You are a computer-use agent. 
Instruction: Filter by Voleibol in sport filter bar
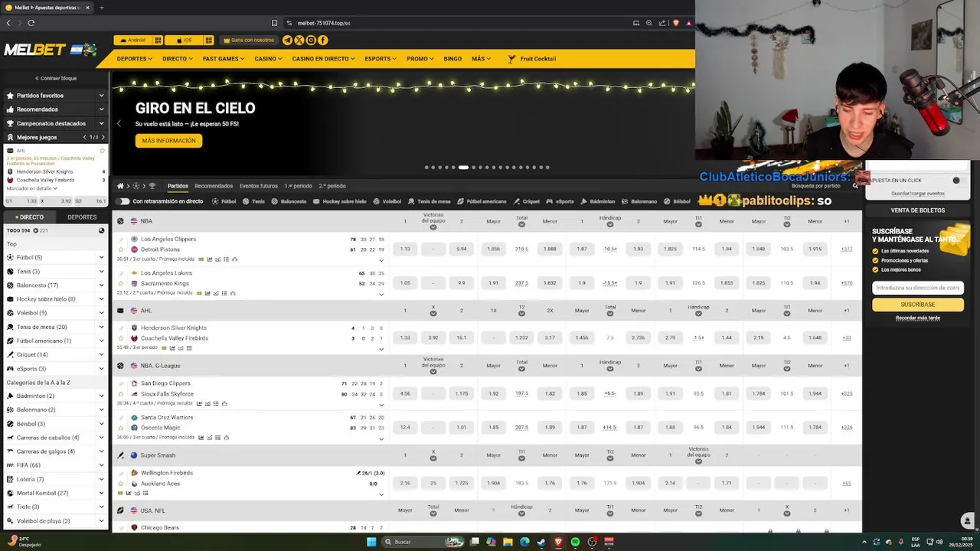[387, 201]
